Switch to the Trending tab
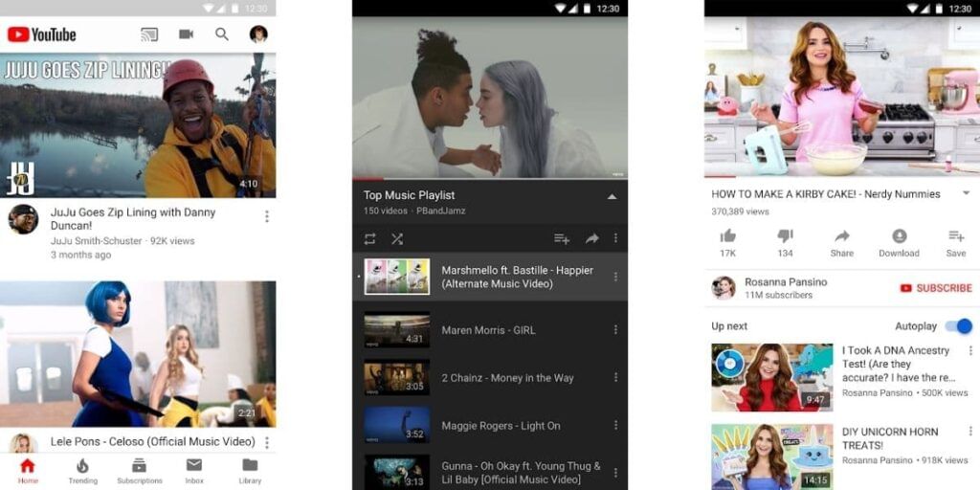Viewport: 980px width, 490px height. [82, 471]
